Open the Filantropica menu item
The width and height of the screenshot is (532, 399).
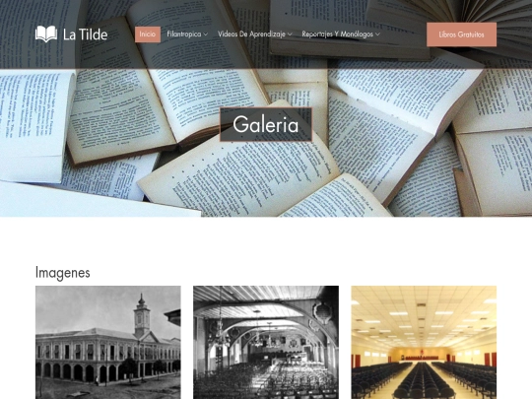tap(184, 34)
